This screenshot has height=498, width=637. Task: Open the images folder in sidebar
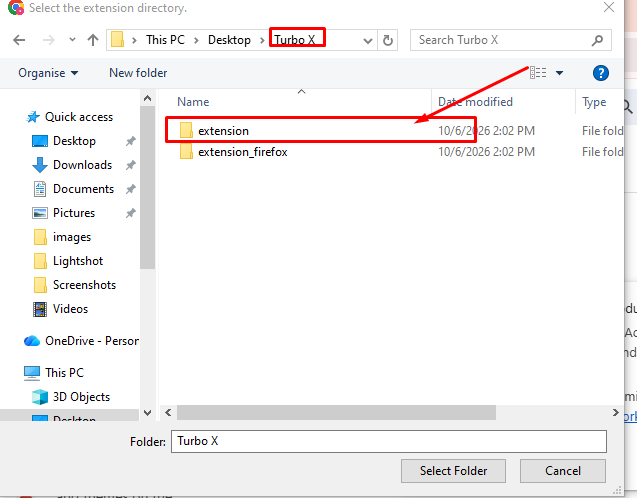click(72, 237)
